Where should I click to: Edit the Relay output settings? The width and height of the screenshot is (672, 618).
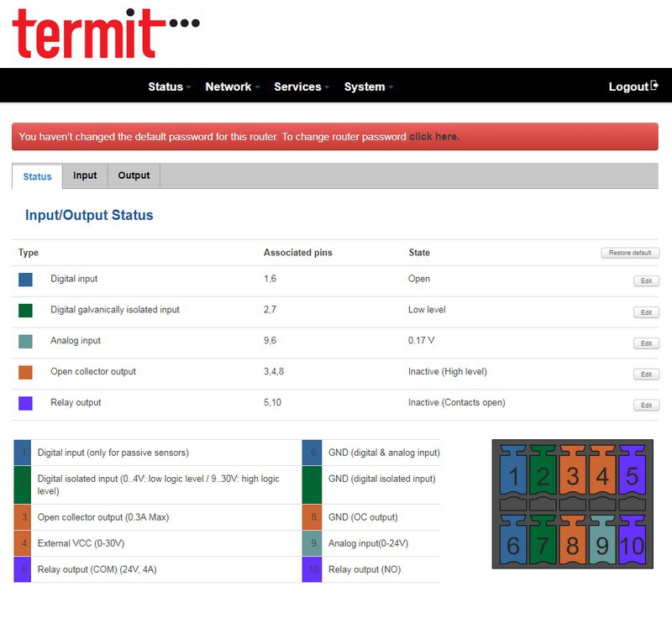(x=646, y=406)
